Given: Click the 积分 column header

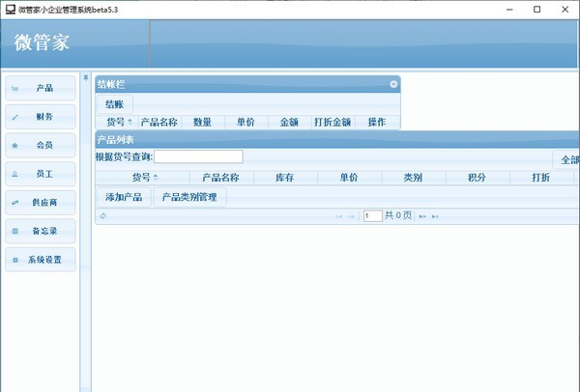Looking at the screenshot, I should pyautogui.click(x=478, y=178).
